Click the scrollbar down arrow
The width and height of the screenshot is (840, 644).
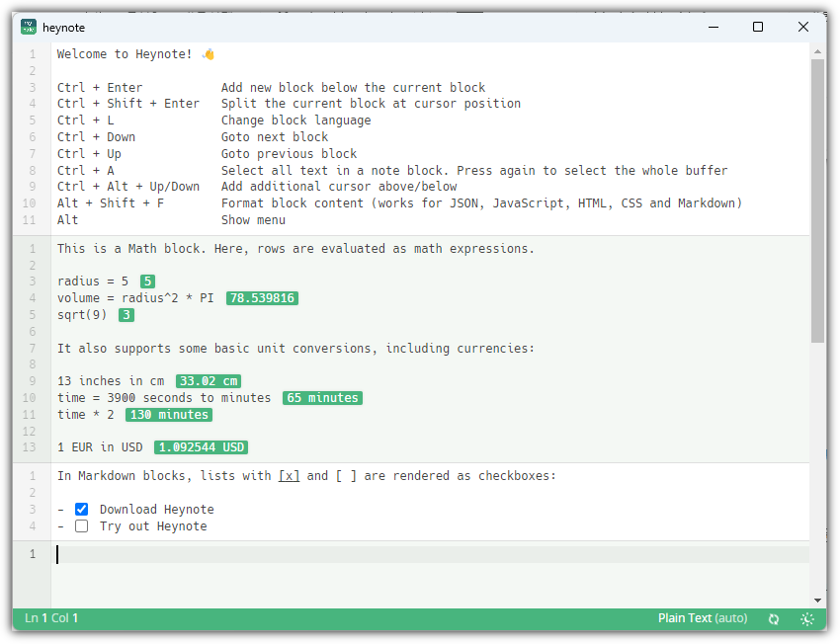tap(817, 601)
